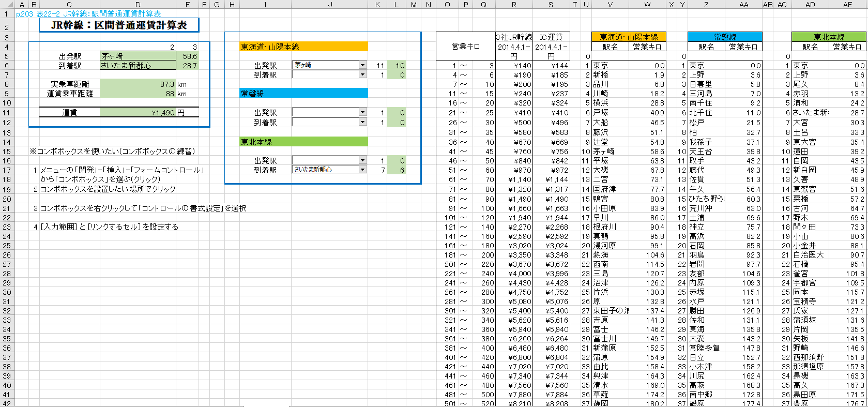Click the 109.5 distance value for 宇都宮

click(848, 283)
